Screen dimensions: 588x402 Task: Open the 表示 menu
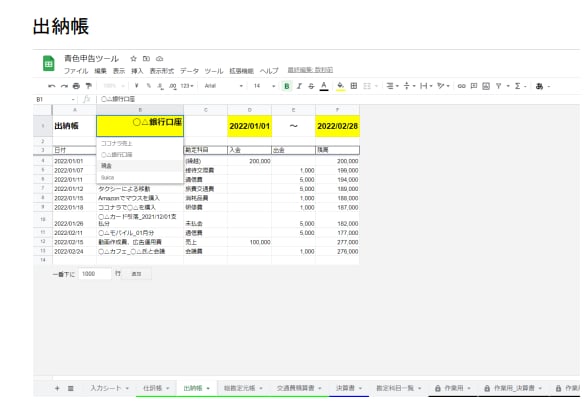[119, 70]
